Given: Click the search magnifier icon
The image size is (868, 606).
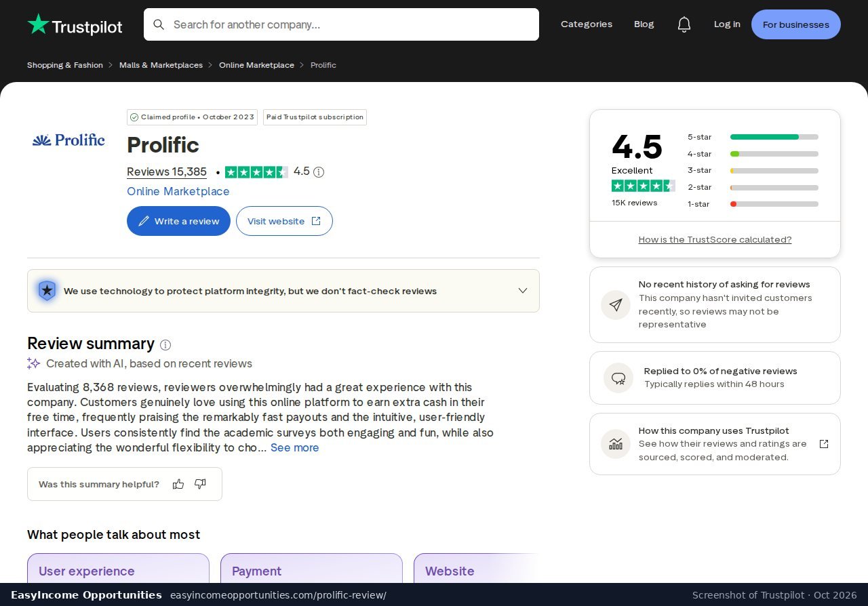Looking at the screenshot, I should [x=159, y=24].
